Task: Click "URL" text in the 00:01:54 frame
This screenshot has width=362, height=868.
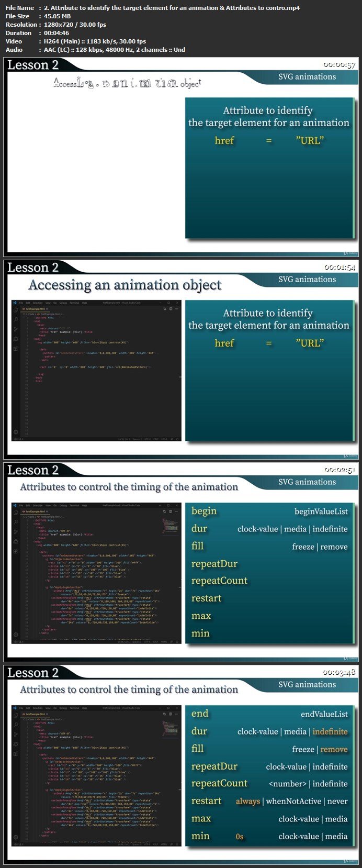Action: pos(310,343)
